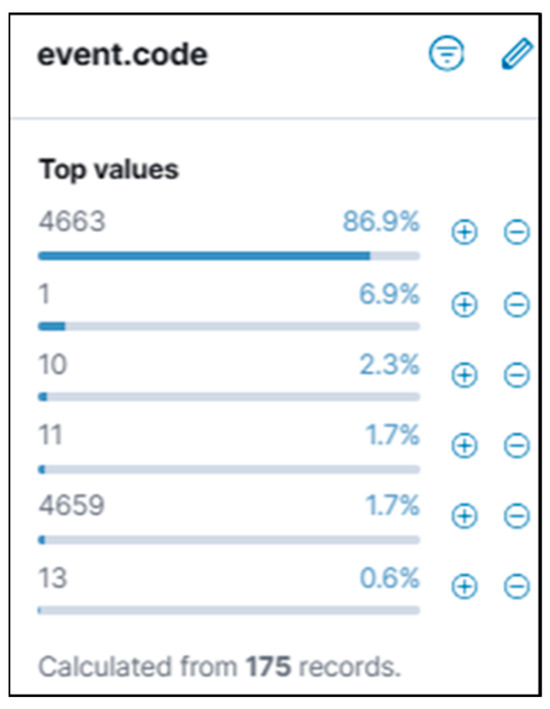Filter out event code 11 with minus
The height and width of the screenshot is (709, 550).
[517, 446]
